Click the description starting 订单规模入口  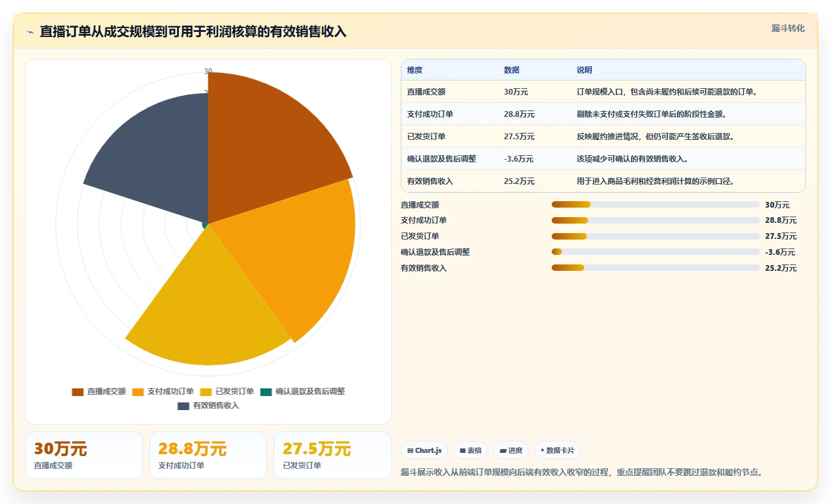[667, 92]
